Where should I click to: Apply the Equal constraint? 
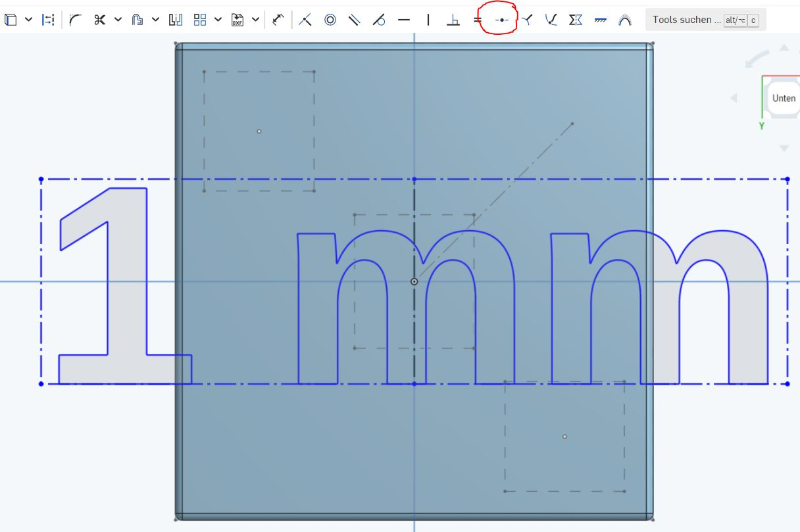coord(478,20)
